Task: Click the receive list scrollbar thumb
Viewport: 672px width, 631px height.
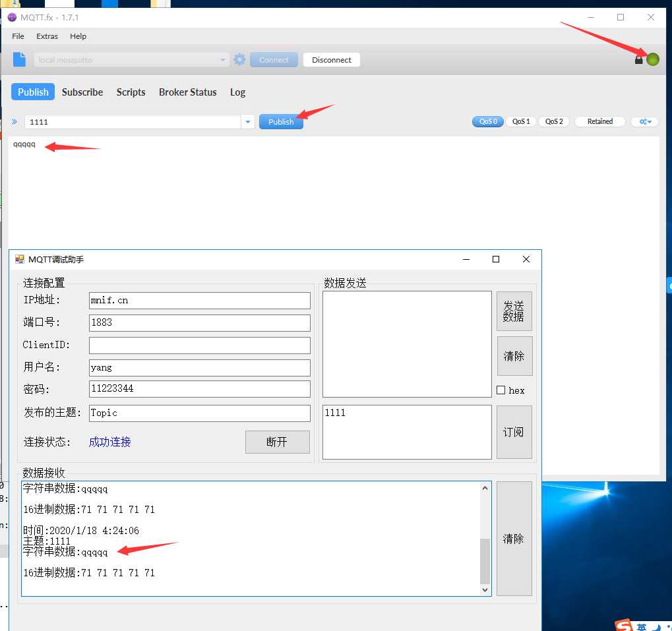Action: pyautogui.click(x=485, y=560)
